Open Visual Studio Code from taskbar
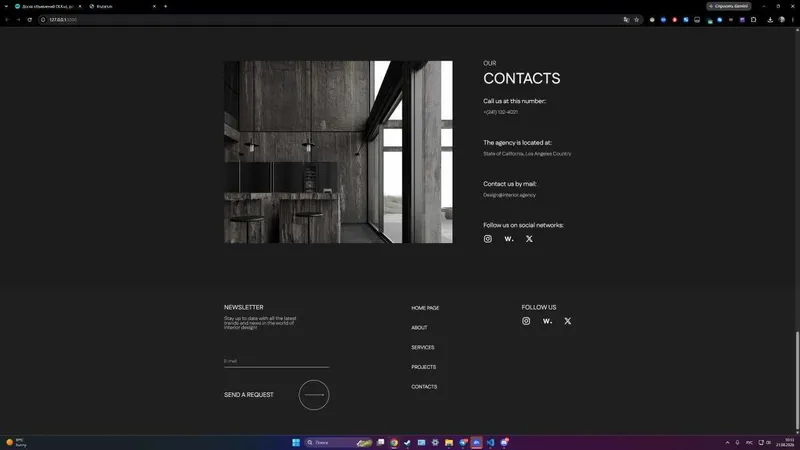The height and width of the screenshot is (450, 800). [x=490, y=442]
